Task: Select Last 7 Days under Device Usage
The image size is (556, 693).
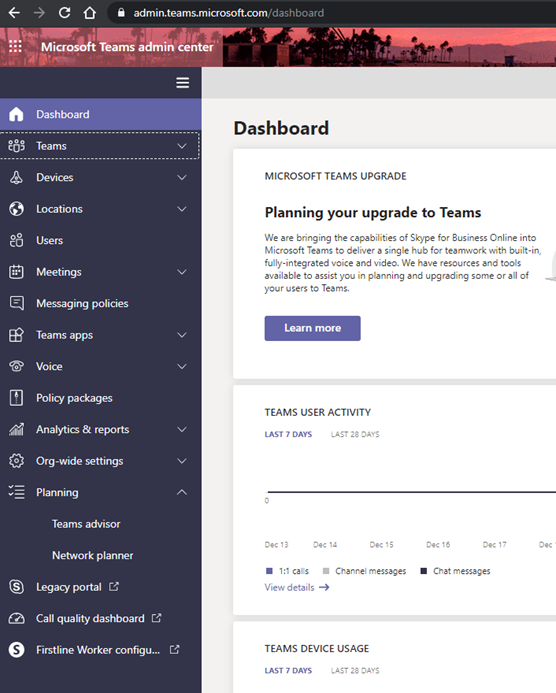Action: (x=288, y=670)
